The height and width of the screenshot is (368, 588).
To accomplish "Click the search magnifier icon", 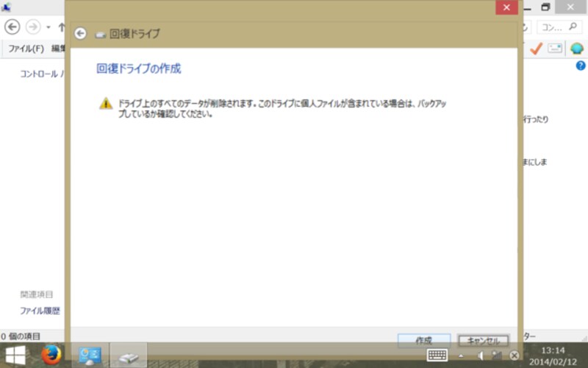I will pyautogui.click(x=573, y=26).
